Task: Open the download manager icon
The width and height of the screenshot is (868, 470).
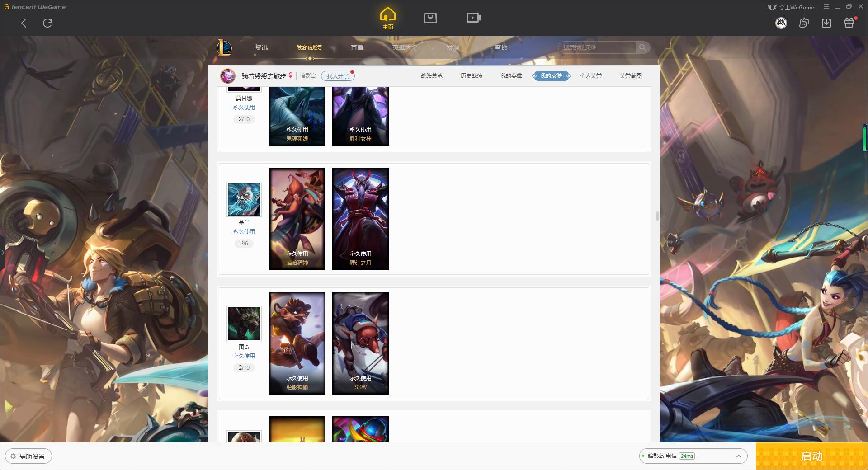Action: [826, 23]
